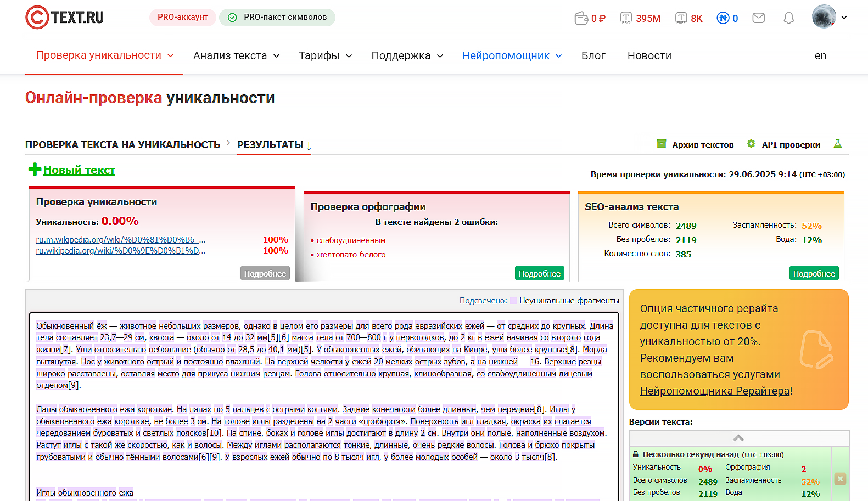Viewport: 868px width, 501px height.
Task: Click the TEXT.RU logo
Action: (x=65, y=18)
